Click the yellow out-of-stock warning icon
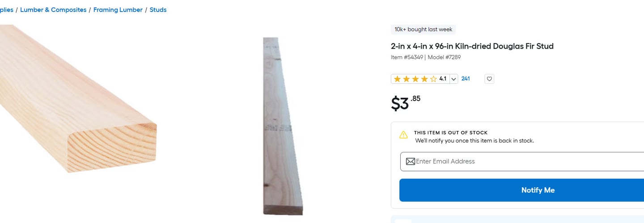644x223 pixels. pyautogui.click(x=403, y=135)
